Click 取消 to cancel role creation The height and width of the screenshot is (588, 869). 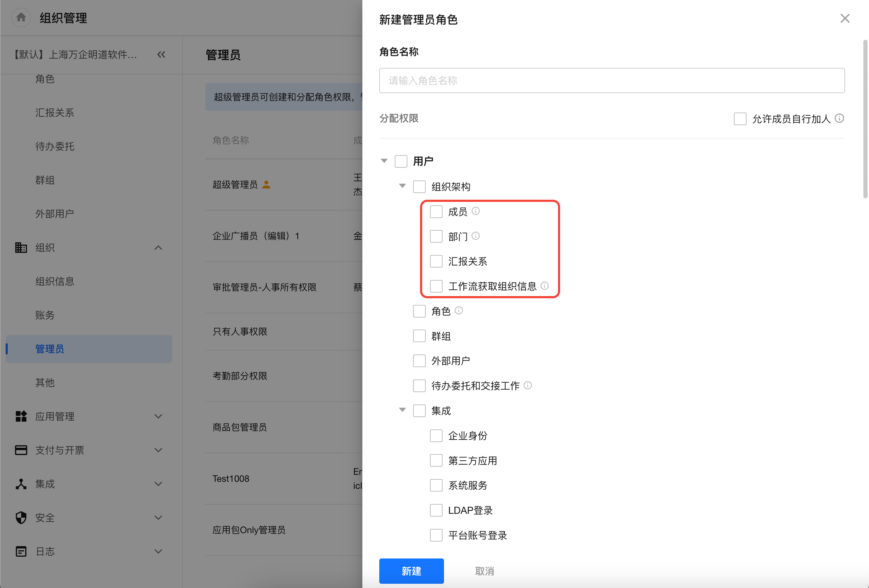484,571
